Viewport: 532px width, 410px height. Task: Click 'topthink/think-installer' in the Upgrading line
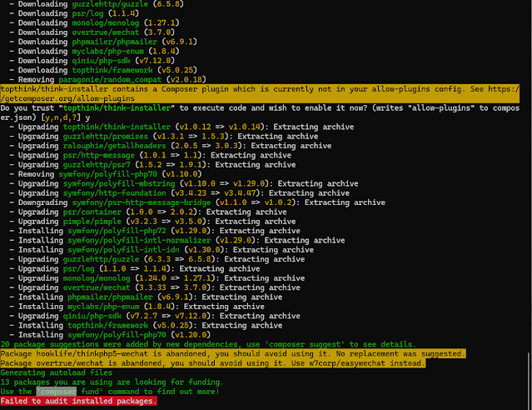tap(117, 127)
